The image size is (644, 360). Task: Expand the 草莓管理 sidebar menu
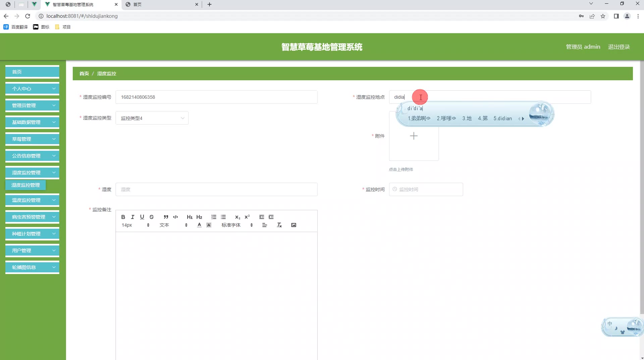[32, 139]
